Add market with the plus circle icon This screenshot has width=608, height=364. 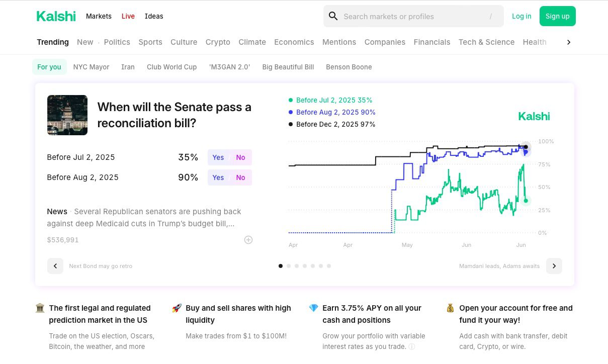point(248,240)
